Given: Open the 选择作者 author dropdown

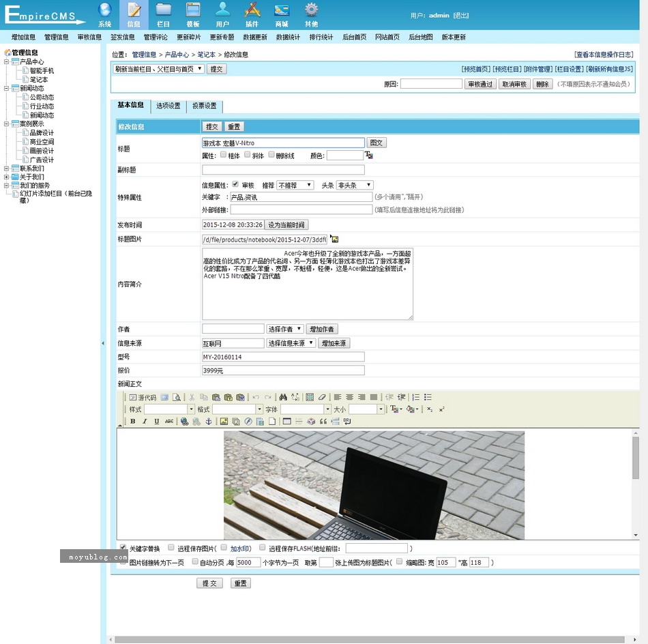Looking at the screenshot, I should pos(284,330).
